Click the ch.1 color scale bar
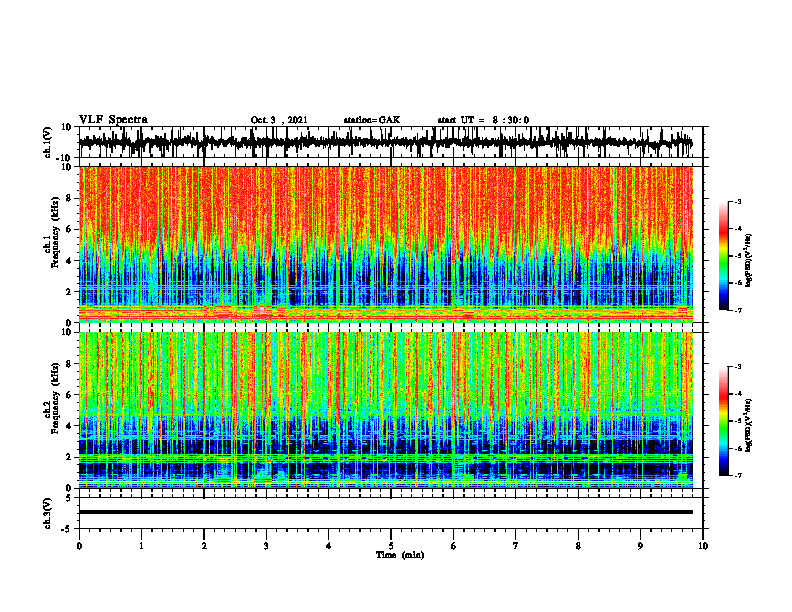This screenshot has height=612, width=792. coord(723,256)
